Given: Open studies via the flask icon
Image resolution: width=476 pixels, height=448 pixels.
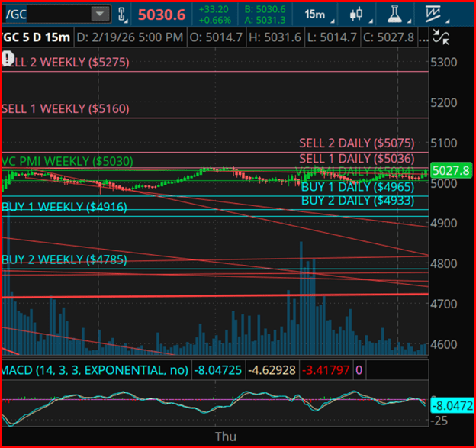Looking at the screenshot, I should click(x=394, y=14).
